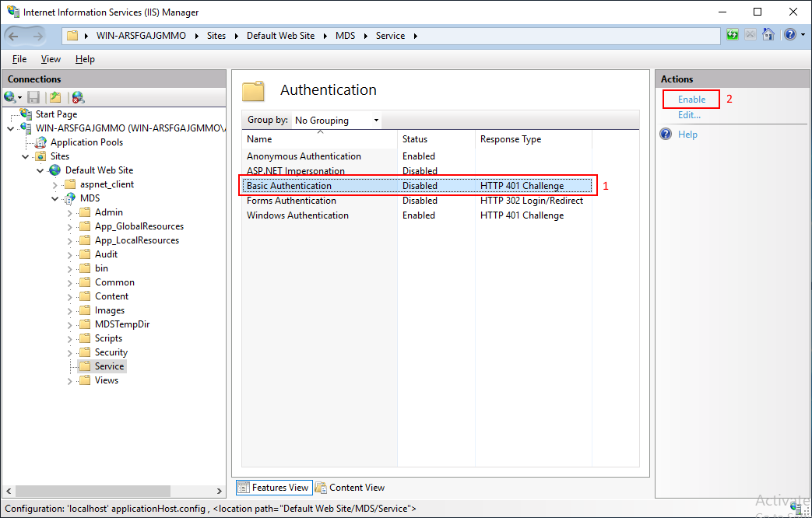The image size is (812, 518).
Task: Click the aspnet_client folder icon
Action: tap(70, 184)
